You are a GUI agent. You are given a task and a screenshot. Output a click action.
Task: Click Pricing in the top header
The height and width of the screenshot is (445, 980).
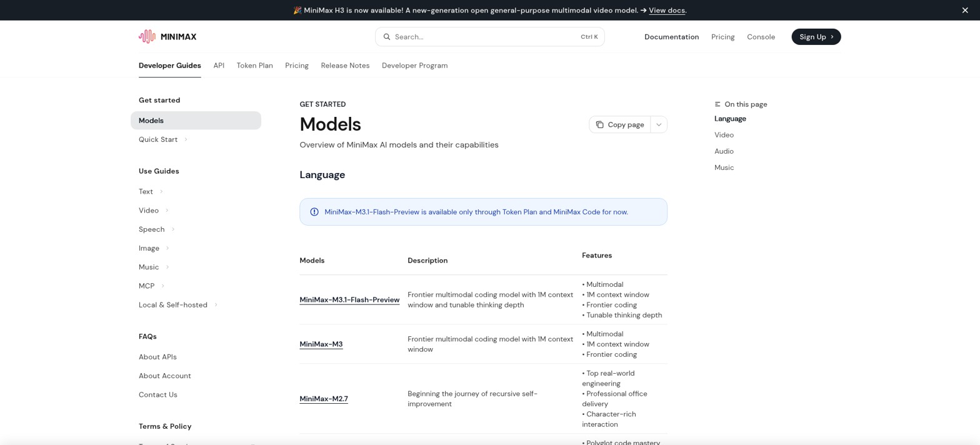click(722, 37)
